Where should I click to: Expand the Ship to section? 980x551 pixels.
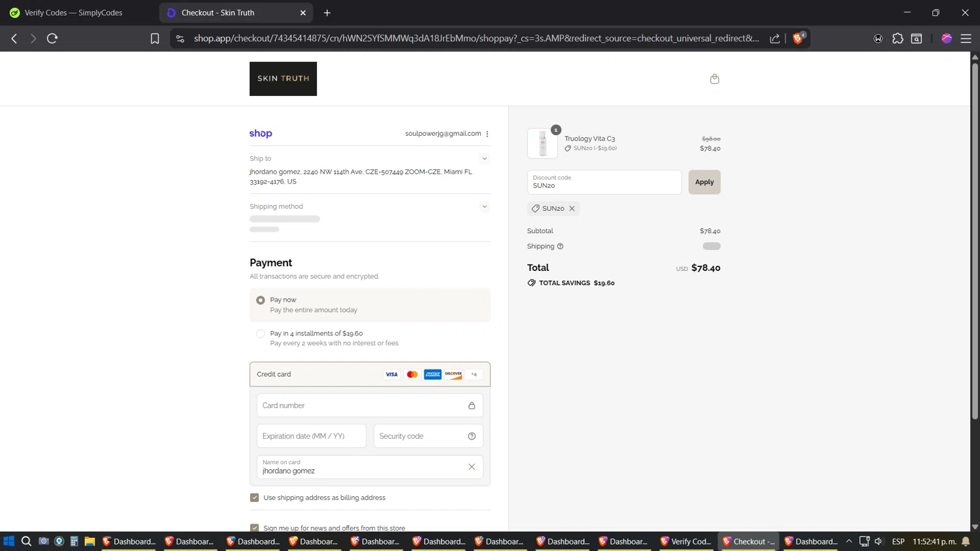click(484, 159)
